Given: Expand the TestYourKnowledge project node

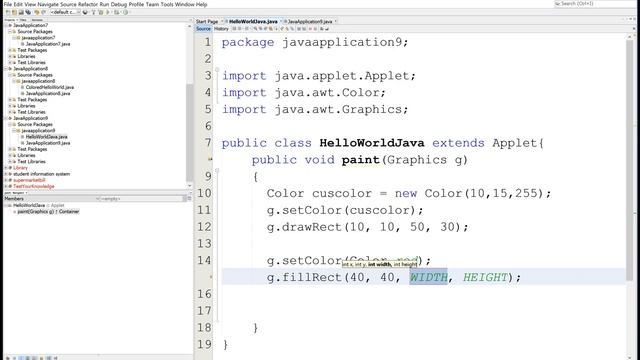Looking at the screenshot, I should coord(6,186).
